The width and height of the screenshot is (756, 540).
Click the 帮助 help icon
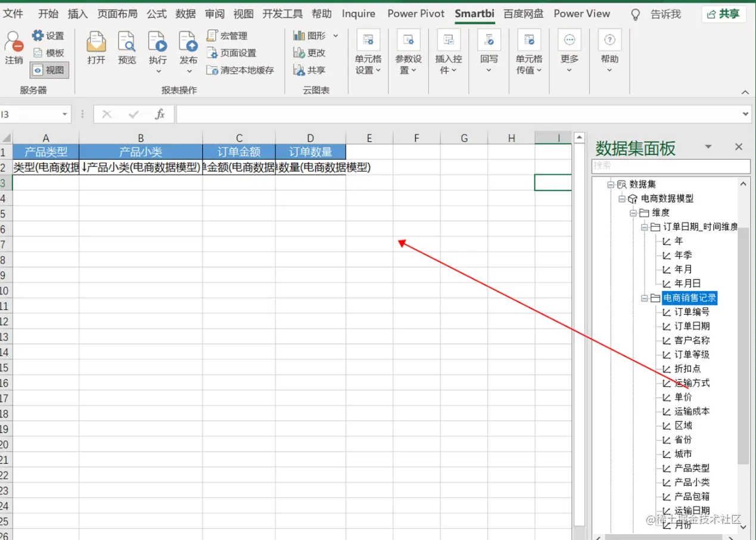(x=609, y=40)
